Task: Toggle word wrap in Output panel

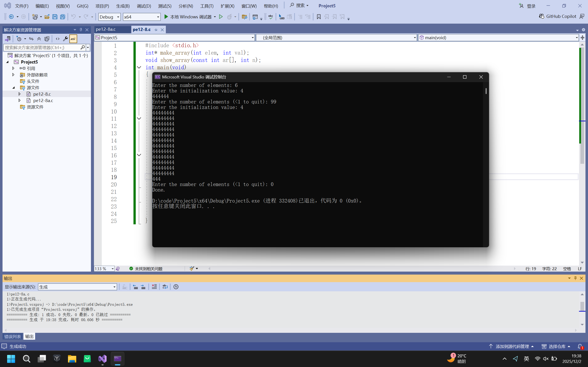Action: tap(165, 287)
